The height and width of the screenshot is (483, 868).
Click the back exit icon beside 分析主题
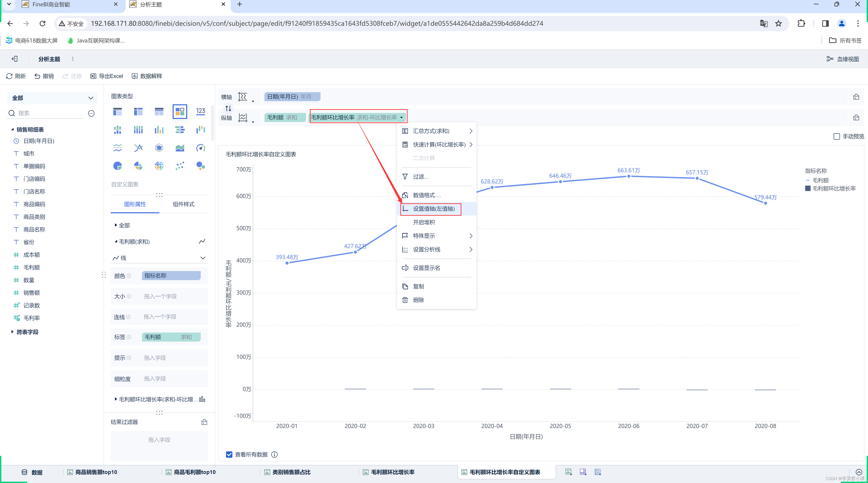[14, 59]
